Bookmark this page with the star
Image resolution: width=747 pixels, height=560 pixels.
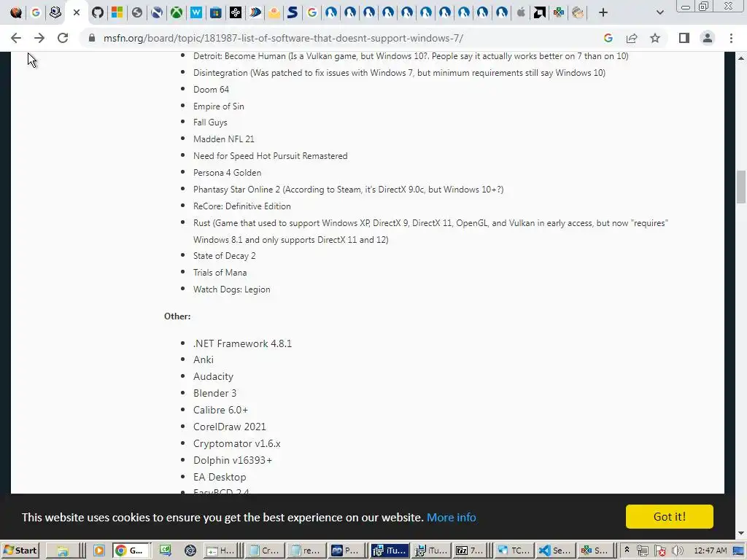point(655,38)
